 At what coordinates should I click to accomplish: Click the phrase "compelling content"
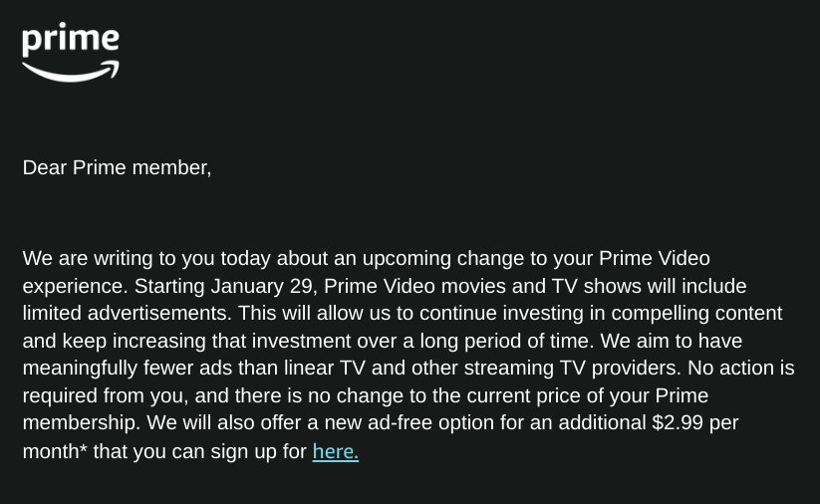[696, 313]
